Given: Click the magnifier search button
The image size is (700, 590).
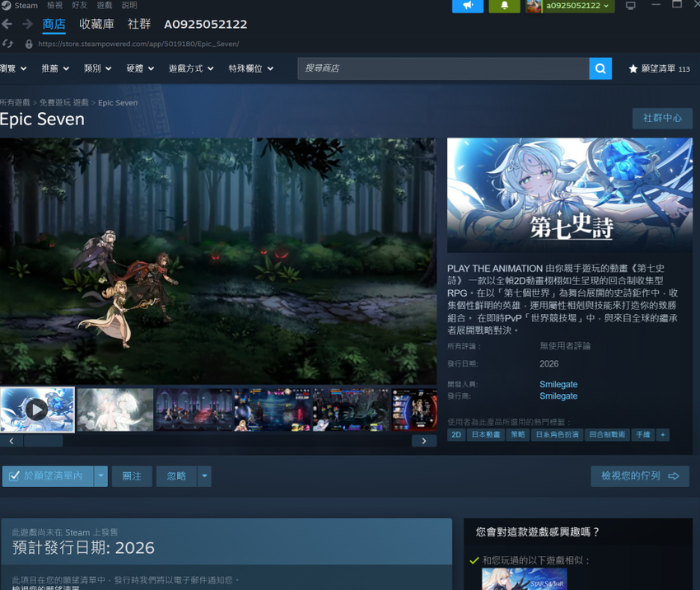Looking at the screenshot, I should pyautogui.click(x=600, y=68).
